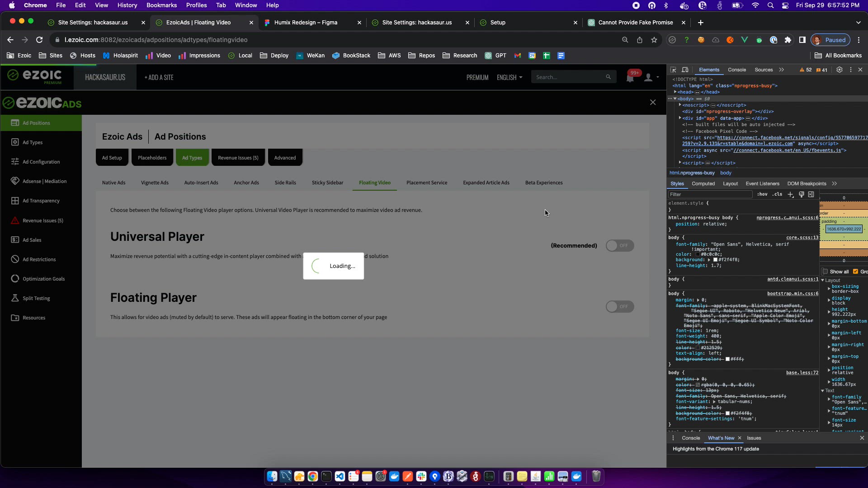This screenshot has width=868, height=488.
Task: Close the EzoicAds panel with the X
Action: pyautogui.click(x=653, y=102)
